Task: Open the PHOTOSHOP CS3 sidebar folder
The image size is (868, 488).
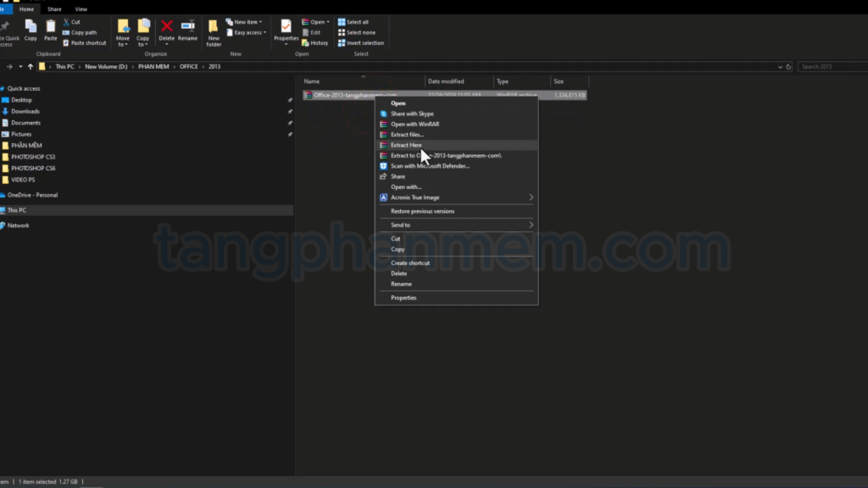Action: point(33,157)
